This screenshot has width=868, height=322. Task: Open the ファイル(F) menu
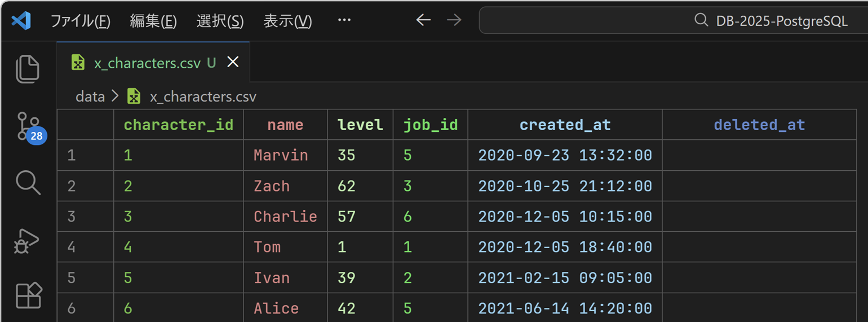[80, 21]
